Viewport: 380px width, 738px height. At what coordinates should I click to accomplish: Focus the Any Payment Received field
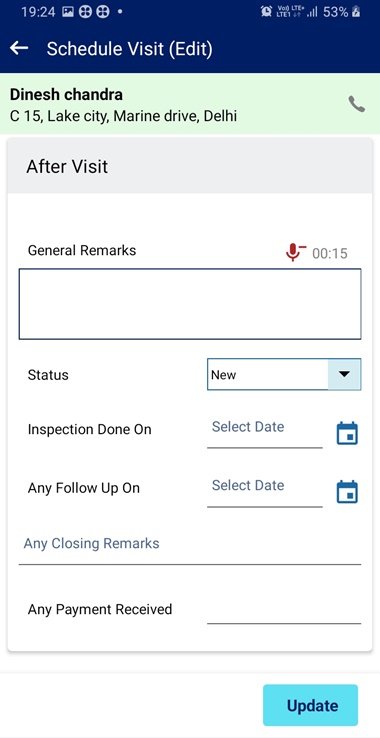tap(284, 610)
